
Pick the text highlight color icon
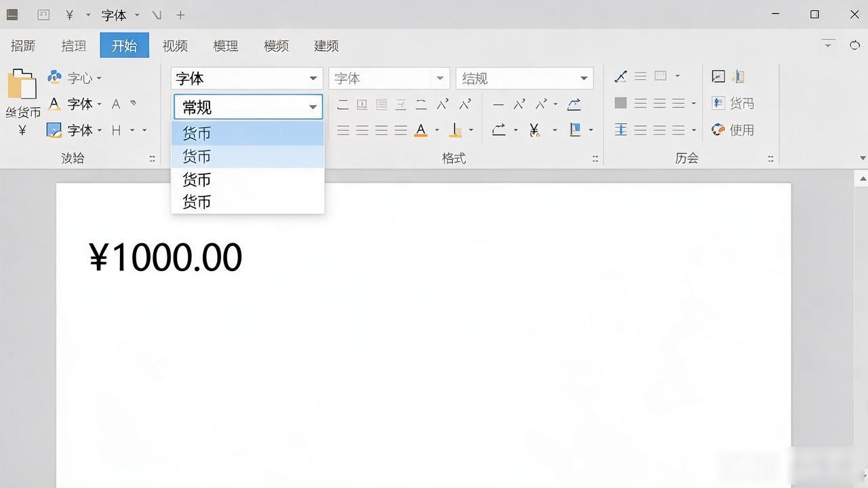pos(456,129)
